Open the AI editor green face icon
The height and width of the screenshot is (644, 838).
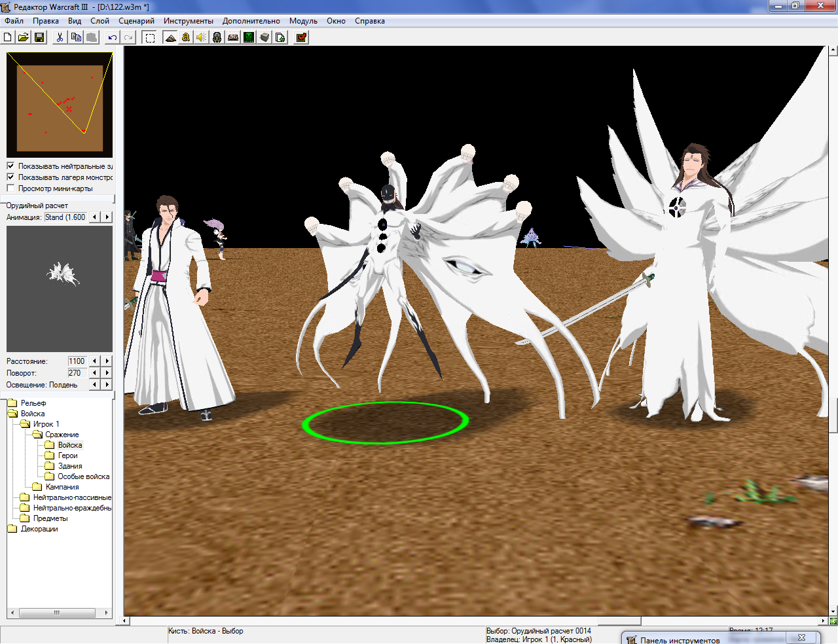(x=249, y=37)
